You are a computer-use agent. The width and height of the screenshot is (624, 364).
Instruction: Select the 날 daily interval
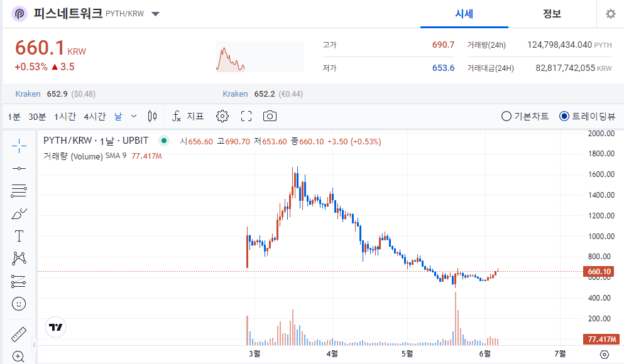[x=118, y=117]
